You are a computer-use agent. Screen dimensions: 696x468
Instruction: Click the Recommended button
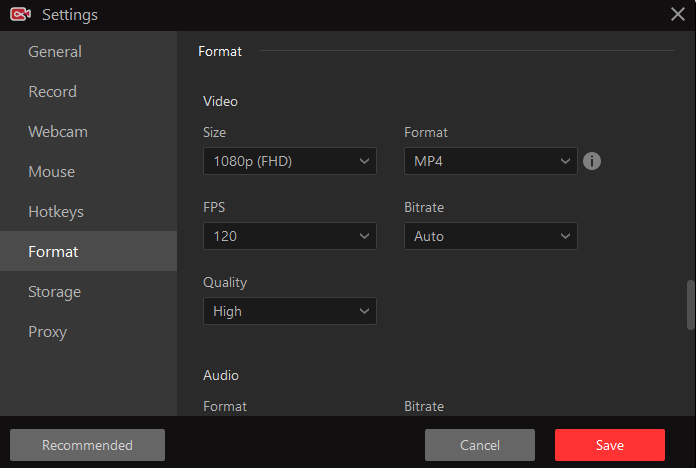87,445
